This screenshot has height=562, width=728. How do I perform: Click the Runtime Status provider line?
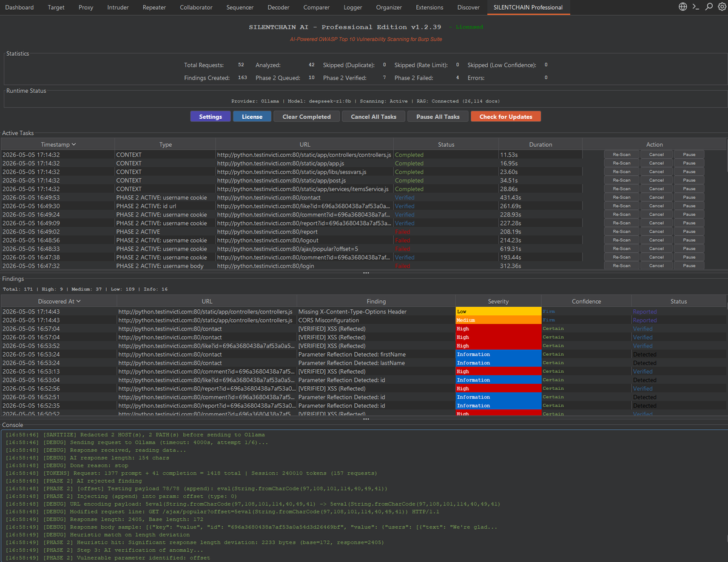(365, 101)
